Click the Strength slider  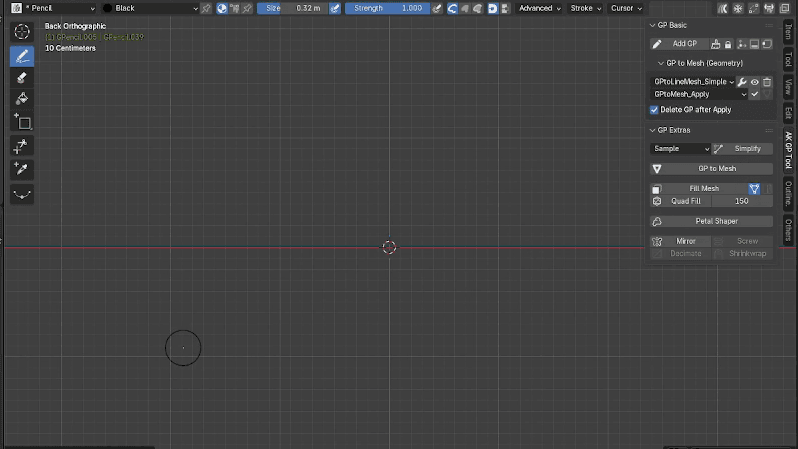coord(387,8)
